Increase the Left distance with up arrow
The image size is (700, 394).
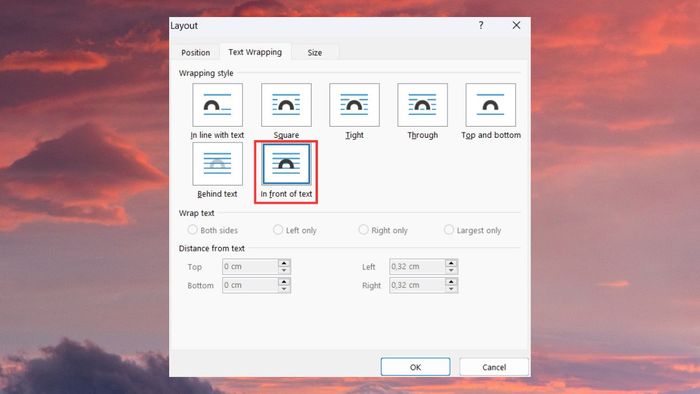(x=451, y=263)
